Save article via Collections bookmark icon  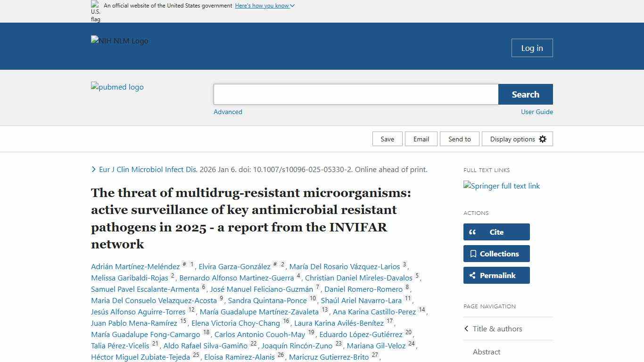coord(474,254)
